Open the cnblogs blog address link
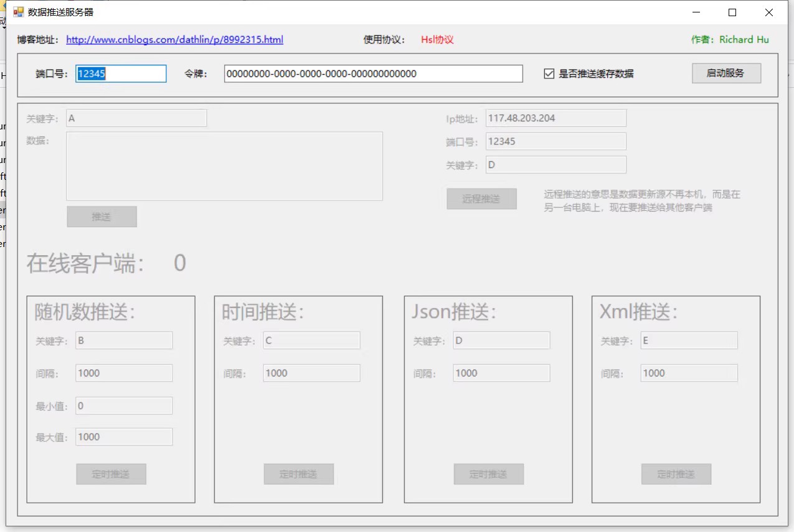 [x=174, y=40]
